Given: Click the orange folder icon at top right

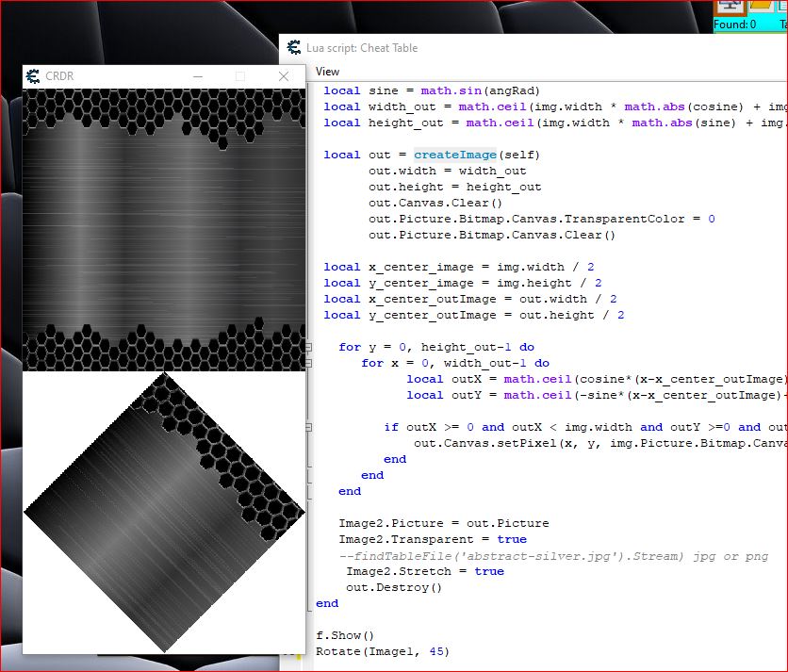Looking at the screenshot, I should (x=760, y=7).
